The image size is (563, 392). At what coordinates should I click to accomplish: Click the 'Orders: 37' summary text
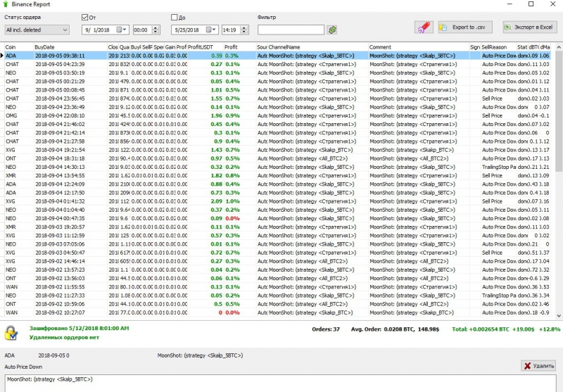326,329
